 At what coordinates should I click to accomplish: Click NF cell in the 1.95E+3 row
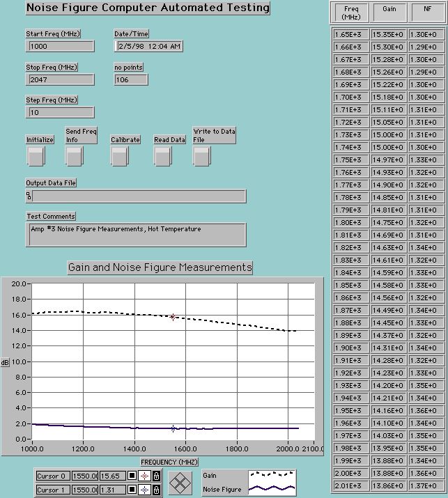(426, 411)
